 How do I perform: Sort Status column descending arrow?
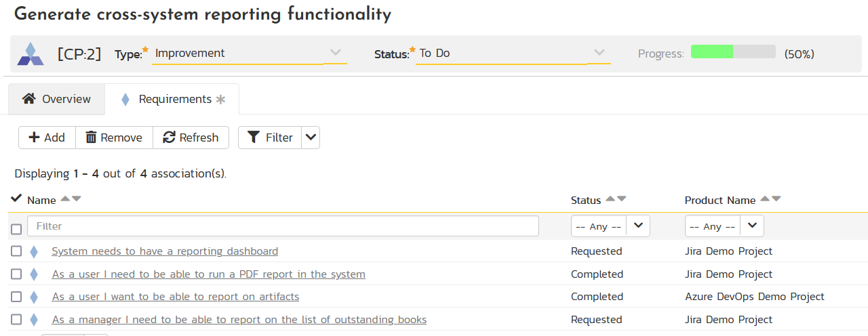point(622,199)
